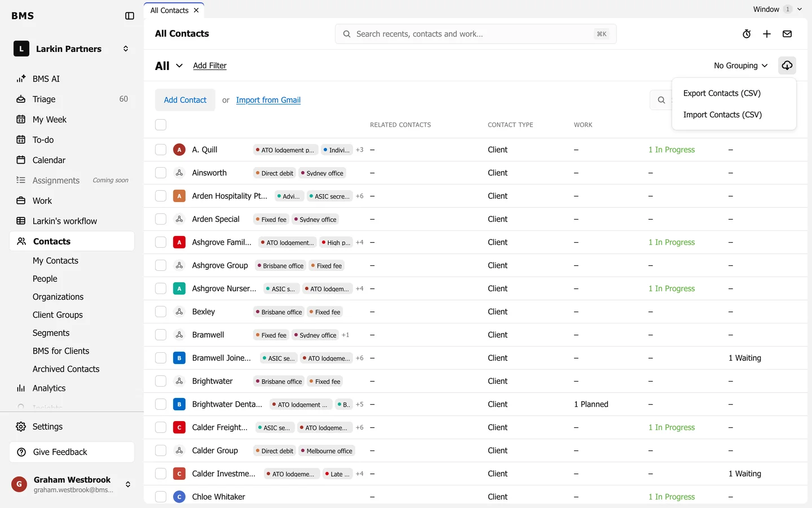Viewport: 812px width, 508px height.
Task: Open Larkin's workflow board
Action: click(x=72, y=221)
